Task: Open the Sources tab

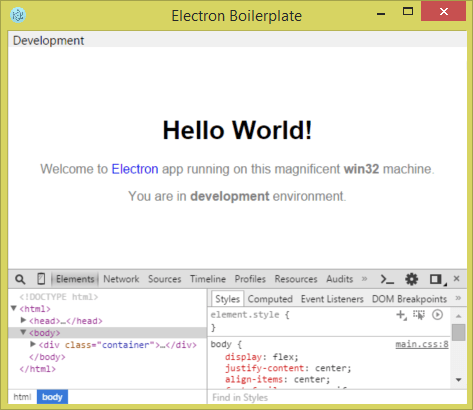Action: pos(165,279)
